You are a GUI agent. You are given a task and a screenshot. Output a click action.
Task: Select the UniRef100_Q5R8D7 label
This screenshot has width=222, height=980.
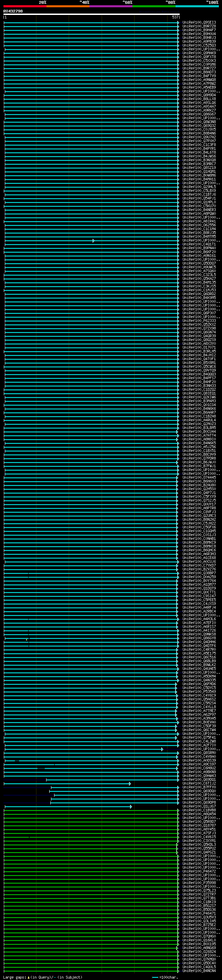pyautogui.click(x=199, y=822)
